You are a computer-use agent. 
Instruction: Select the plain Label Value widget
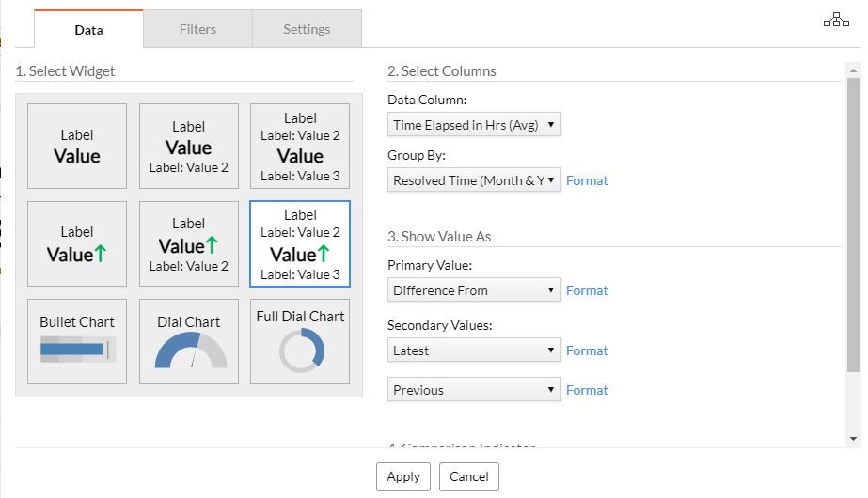pos(77,146)
